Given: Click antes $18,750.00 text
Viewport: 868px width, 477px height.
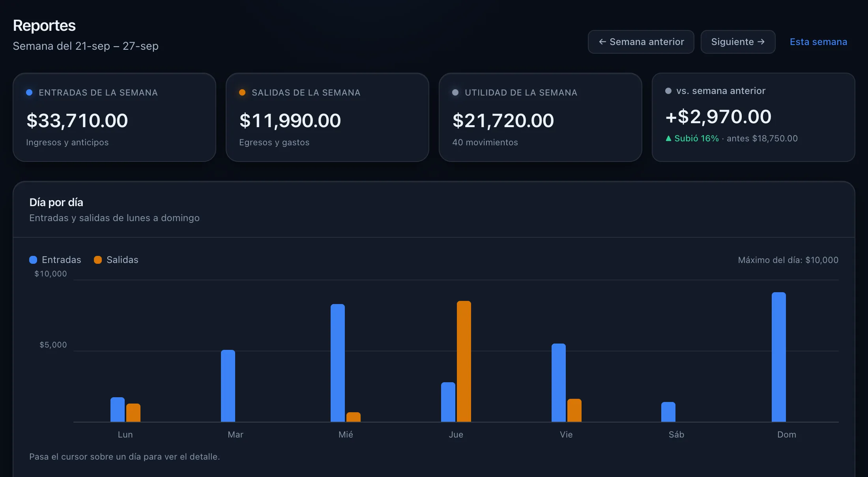Looking at the screenshot, I should [x=762, y=139].
